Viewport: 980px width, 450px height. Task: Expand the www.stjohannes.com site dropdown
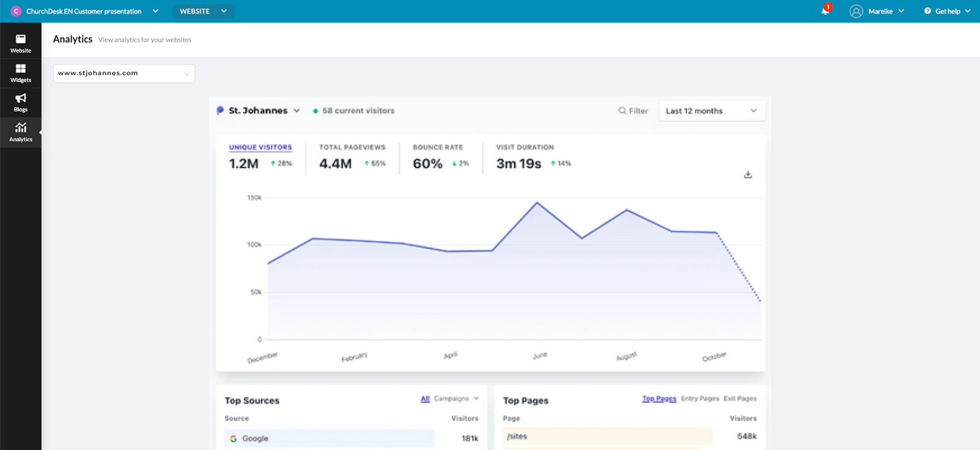pos(124,73)
